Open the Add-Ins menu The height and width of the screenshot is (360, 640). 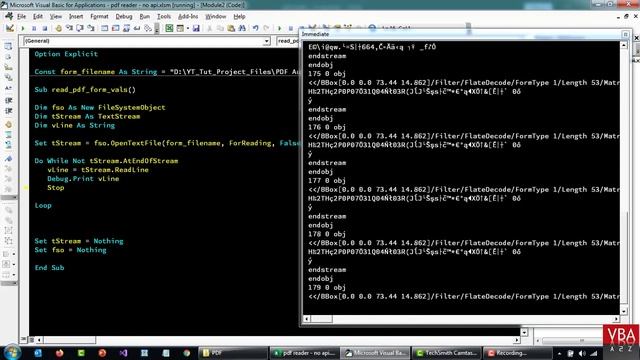tap(188, 16)
